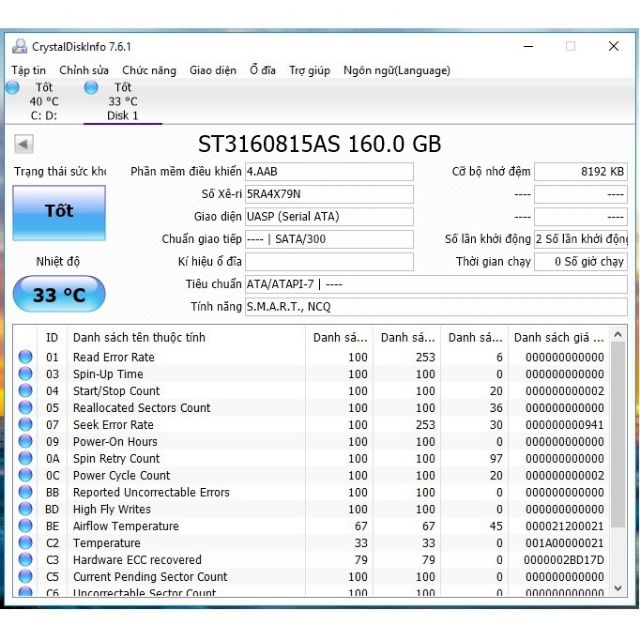The height and width of the screenshot is (640, 640).
Task: Click the CrystalDiskInfo app icon in title bar
Action: pyautogui.click(x=19, y=47)
